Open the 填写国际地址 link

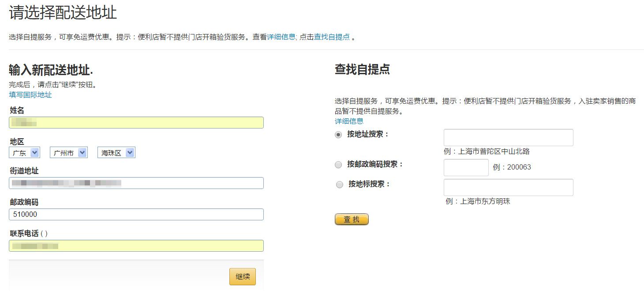click(30, 94)
